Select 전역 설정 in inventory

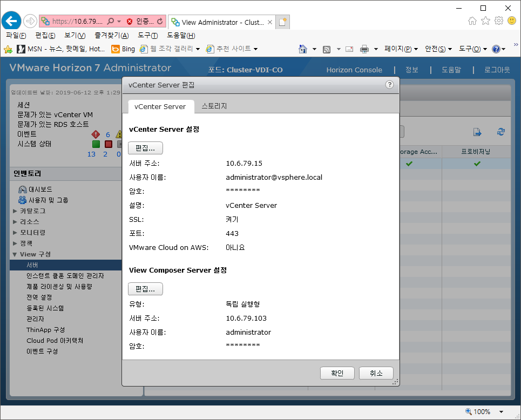coord(39,297)
